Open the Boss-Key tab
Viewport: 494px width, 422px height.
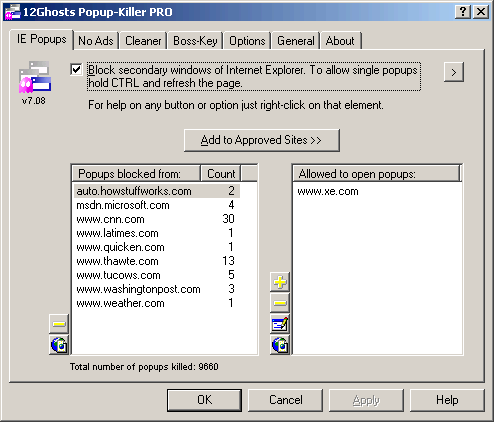tap(195, 41)
